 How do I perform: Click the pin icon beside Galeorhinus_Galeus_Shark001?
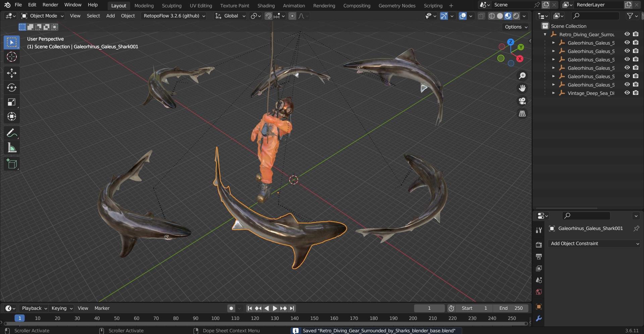tap(636, 228)
